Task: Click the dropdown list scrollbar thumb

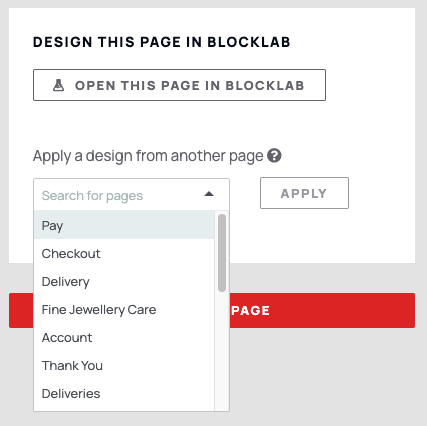Action: [x=222, y=253]
